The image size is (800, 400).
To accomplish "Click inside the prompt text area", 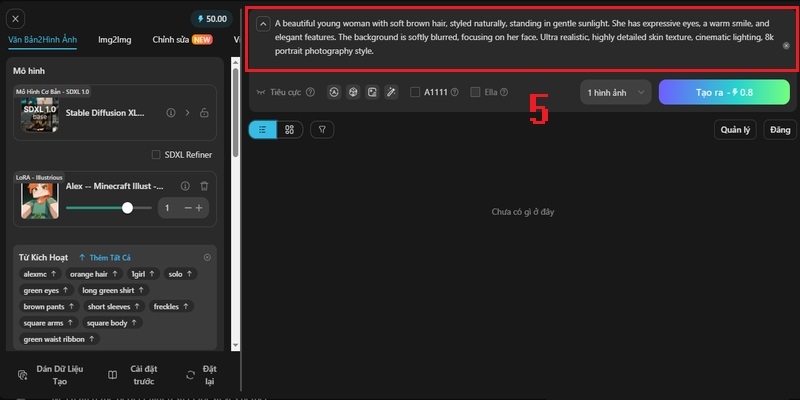I will click(x=524, y=38).
